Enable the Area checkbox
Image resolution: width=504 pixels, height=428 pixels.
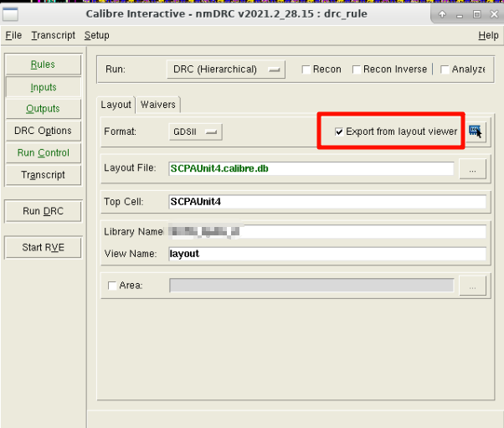(112, 286)
